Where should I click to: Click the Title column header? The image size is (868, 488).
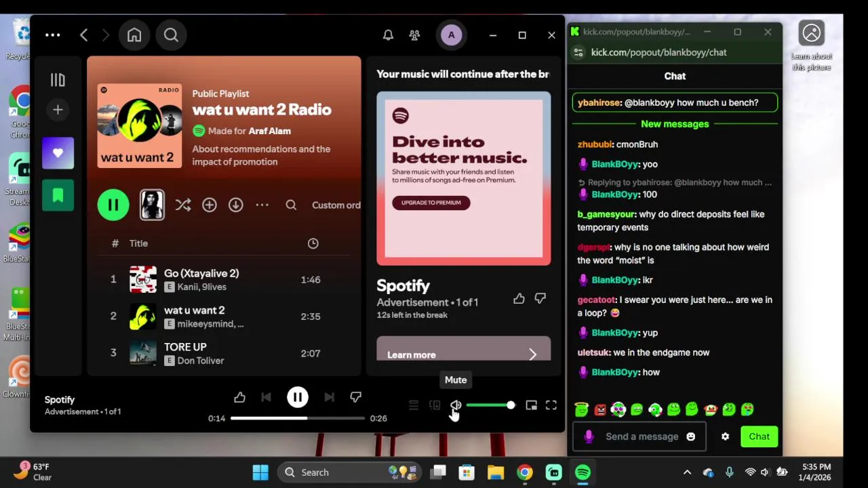click(138, 243)
